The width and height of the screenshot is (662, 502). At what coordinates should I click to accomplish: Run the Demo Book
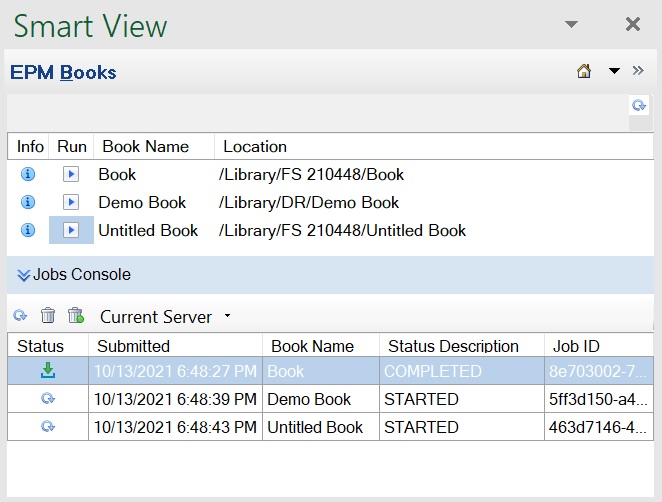point(71,202)
